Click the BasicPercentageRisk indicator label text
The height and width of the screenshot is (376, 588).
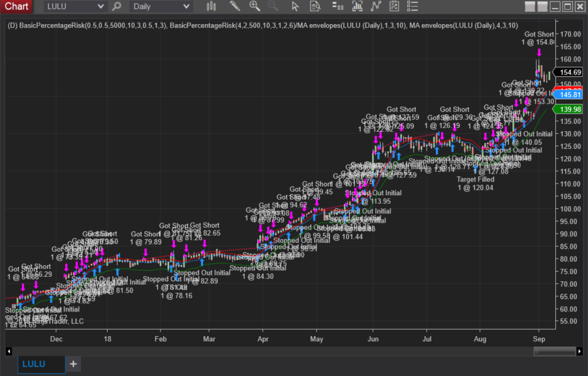pos(263,25)
